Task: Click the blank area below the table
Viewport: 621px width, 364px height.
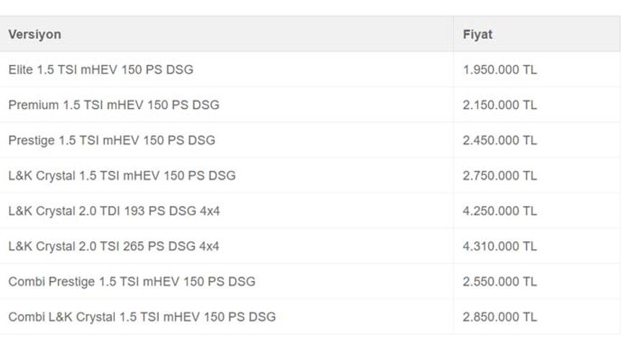Action: tap(310, 350)
